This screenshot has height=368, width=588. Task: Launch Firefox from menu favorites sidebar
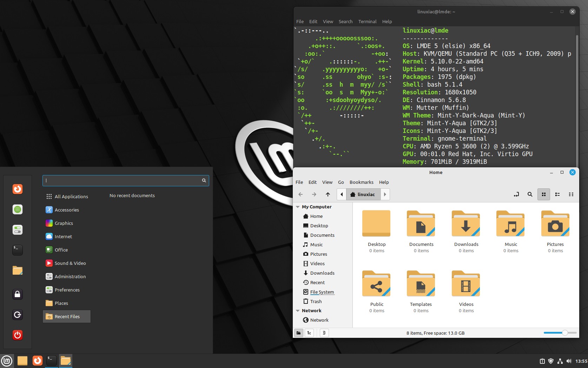[x=18, y=189]
